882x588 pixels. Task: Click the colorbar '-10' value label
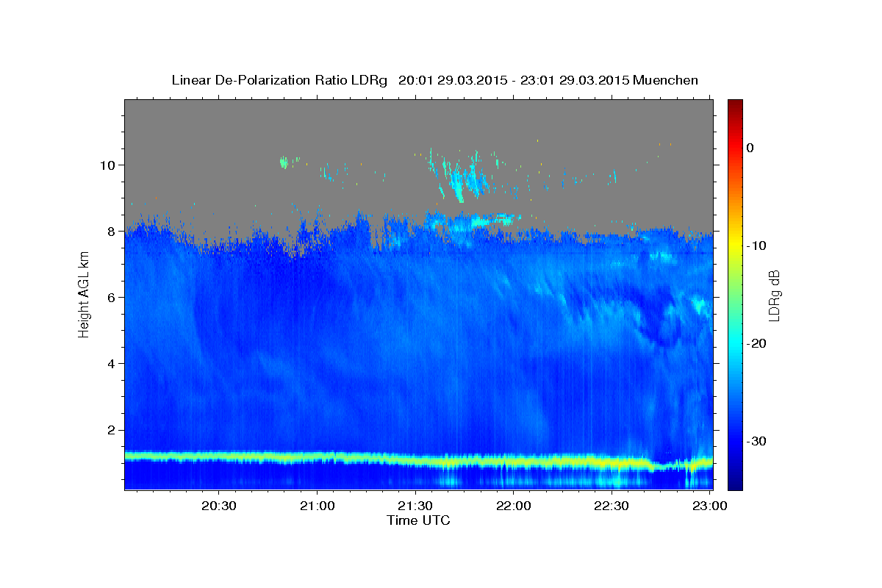(x=756, y=245)
